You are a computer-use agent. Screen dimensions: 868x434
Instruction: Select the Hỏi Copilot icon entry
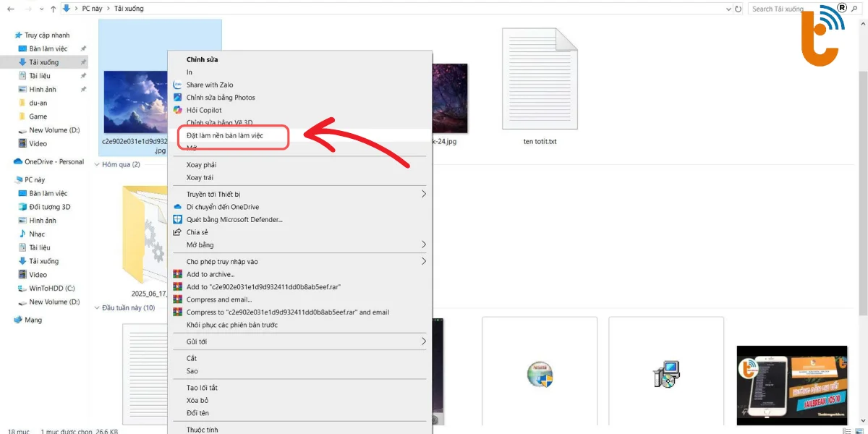point(178,110)
